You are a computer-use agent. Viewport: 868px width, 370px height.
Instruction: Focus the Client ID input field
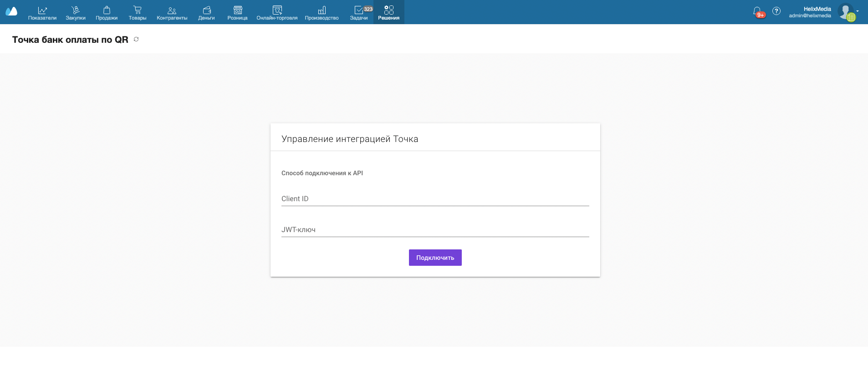[435, 199]
